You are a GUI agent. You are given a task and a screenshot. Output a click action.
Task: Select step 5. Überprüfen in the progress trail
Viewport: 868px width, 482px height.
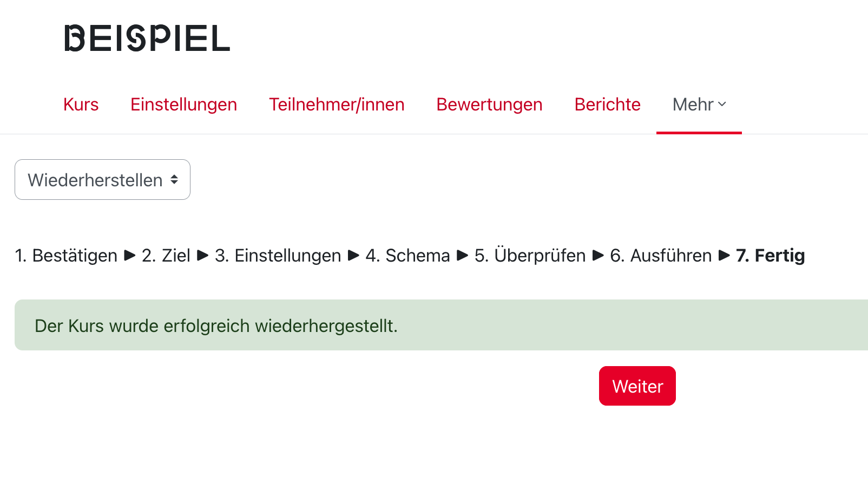tap(530, 256)
